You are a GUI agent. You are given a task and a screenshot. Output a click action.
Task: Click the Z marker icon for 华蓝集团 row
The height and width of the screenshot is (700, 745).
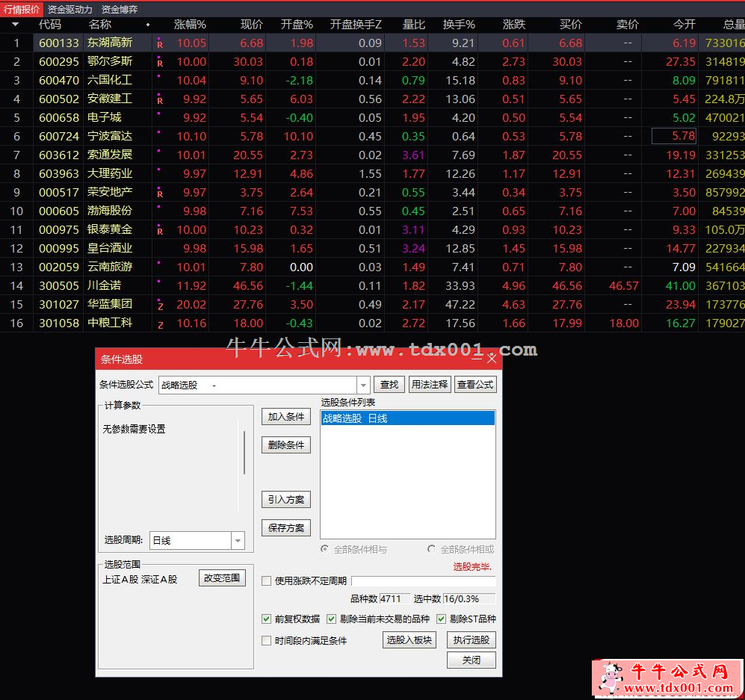160,306
